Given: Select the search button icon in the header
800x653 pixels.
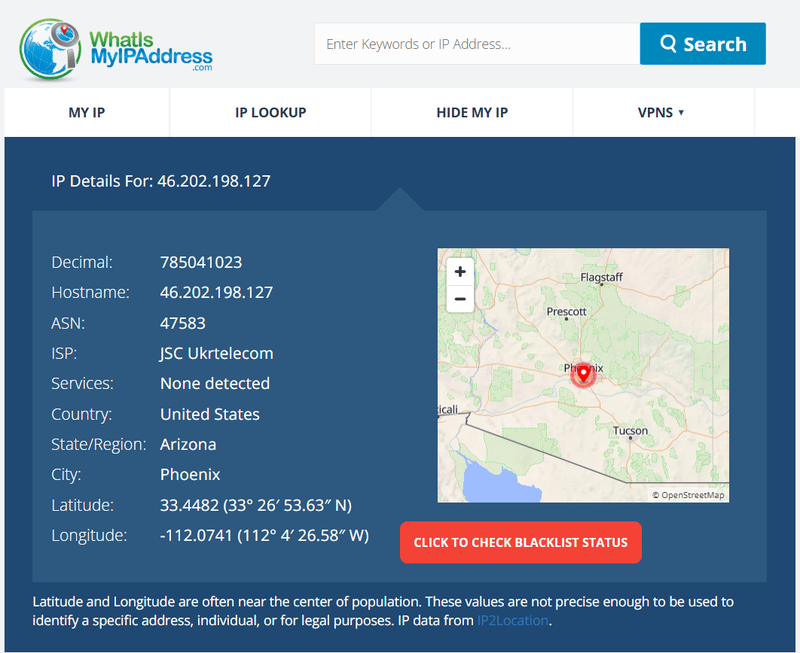Looking at the screenshot, I should (670, 43).
